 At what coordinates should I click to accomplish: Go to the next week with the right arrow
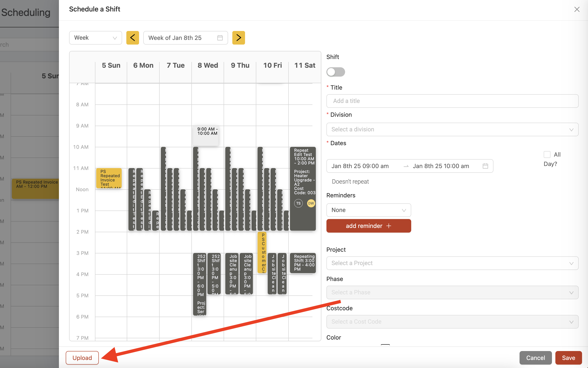[x=238, y=38]
